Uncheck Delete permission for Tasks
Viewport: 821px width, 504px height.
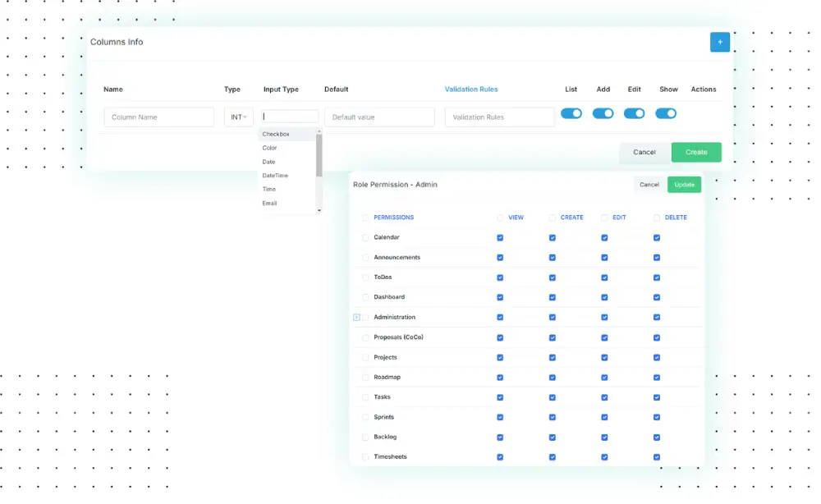[x=657, y=397]
